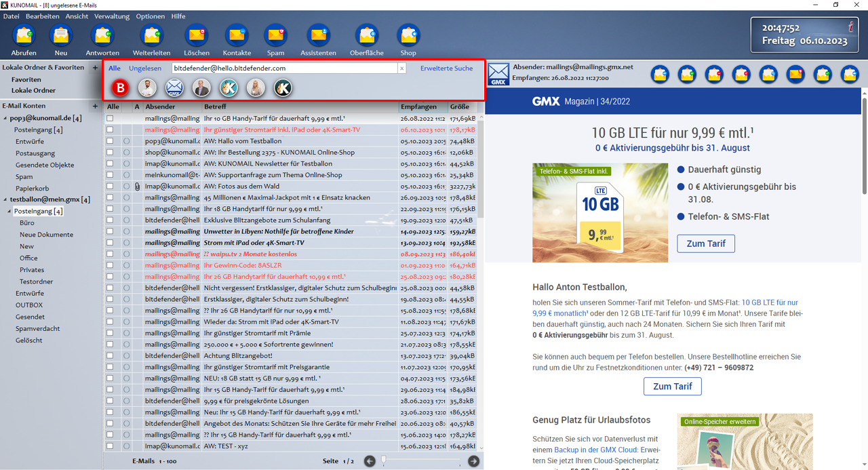Click the preview envelope icon with green check badge
The width and height of the screenshot is (868, 470).
(x=823, y=74)
